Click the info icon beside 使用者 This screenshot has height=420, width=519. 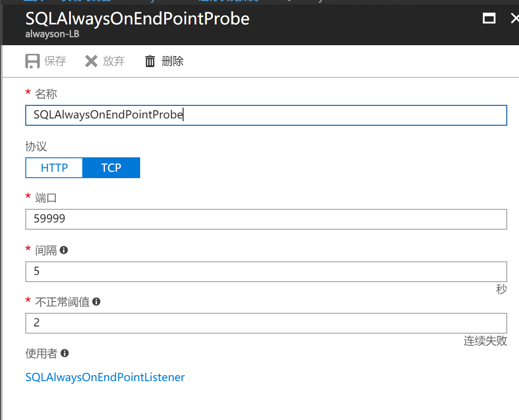point(65,353)
